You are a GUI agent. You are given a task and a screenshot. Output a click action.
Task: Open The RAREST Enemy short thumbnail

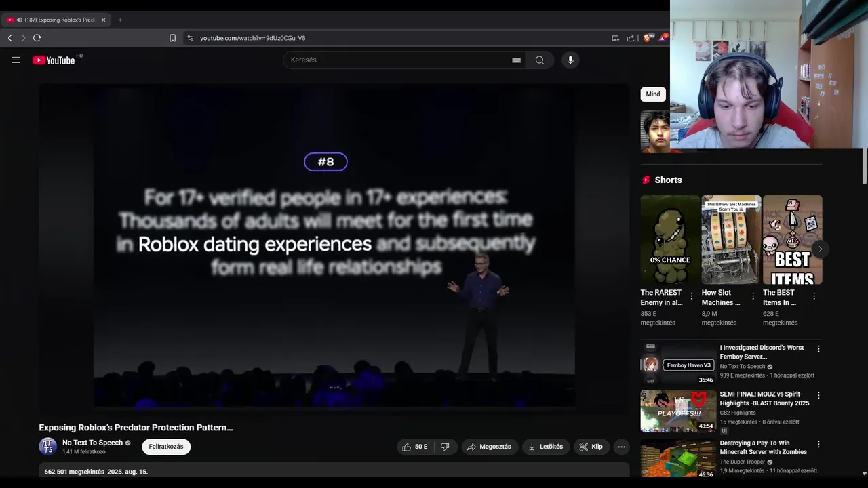670,240
